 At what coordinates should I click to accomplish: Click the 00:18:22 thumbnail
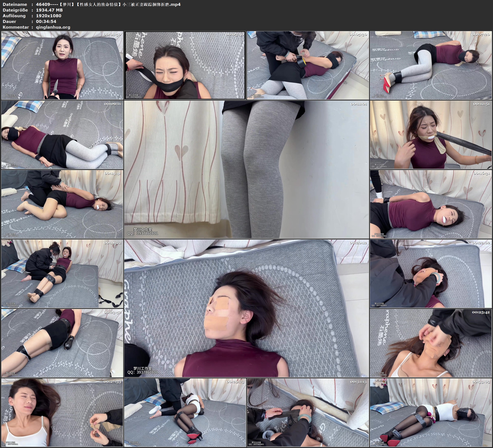click(x=62, y=274)
